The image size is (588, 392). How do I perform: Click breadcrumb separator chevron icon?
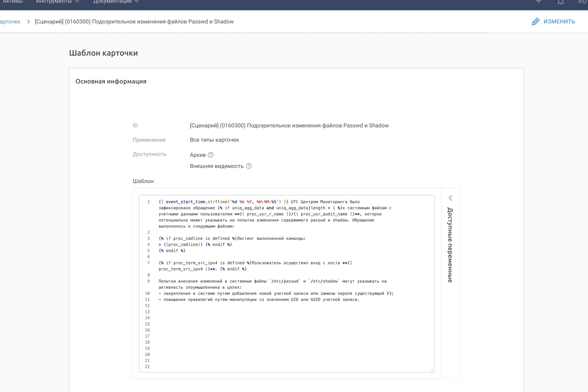pos(28,22)
